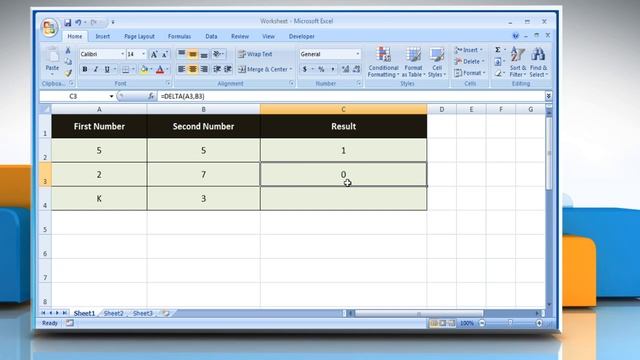
Task: Align text left in the cell
Action: pyautogui.click(x=182, y=69)
